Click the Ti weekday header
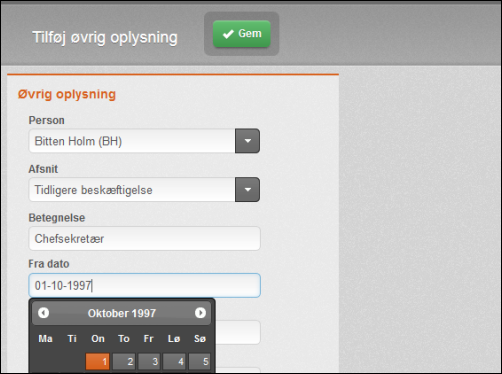Screen dimensions: 502x374 tap(72, 339)
